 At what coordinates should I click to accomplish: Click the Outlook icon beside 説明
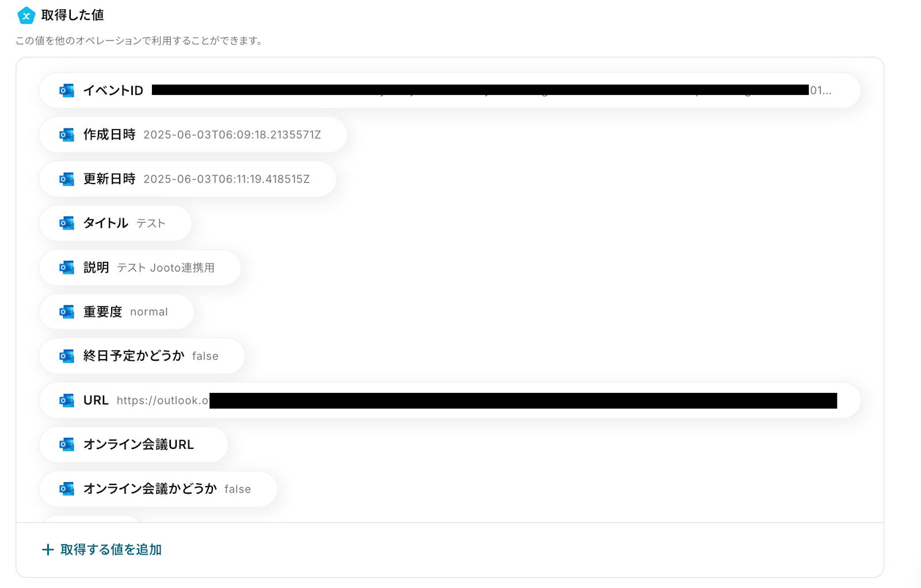(x=67, y=268)
